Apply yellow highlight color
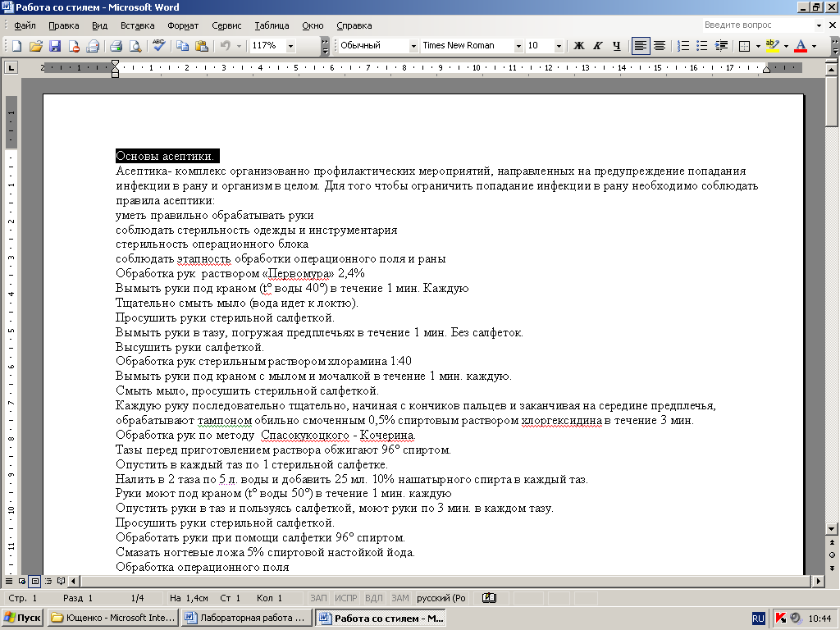The height and width of the screenshot is (630, 840). point(772,46)
